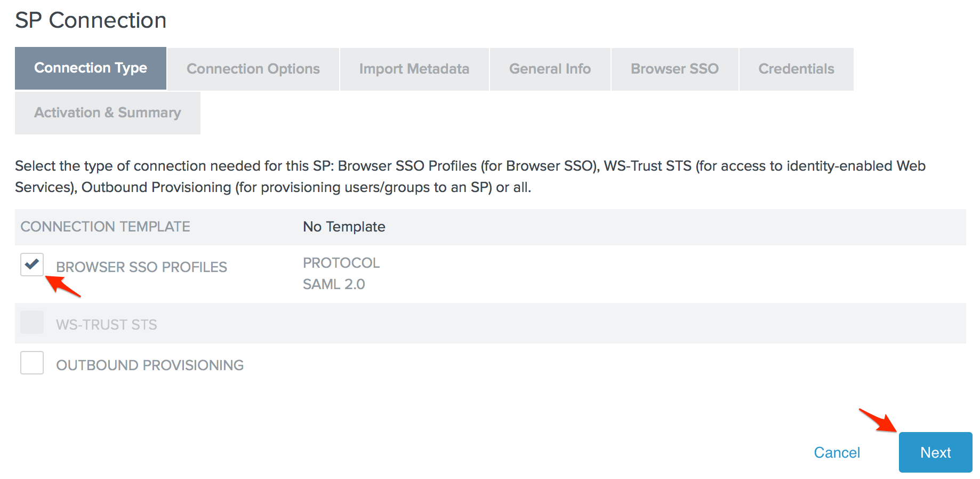Click the Outbound Provisioning label
Screen dimensions: 980x479
150,365
